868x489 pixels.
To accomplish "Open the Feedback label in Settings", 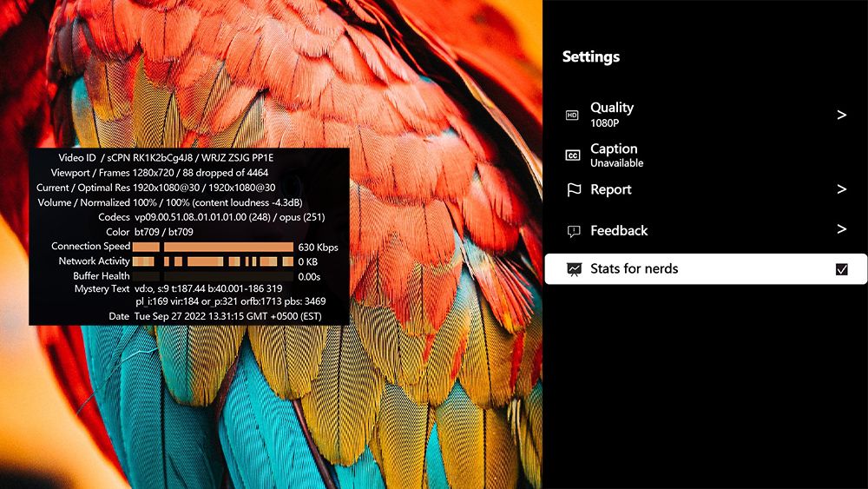I will pyautogui.click(x=619, y=230).
